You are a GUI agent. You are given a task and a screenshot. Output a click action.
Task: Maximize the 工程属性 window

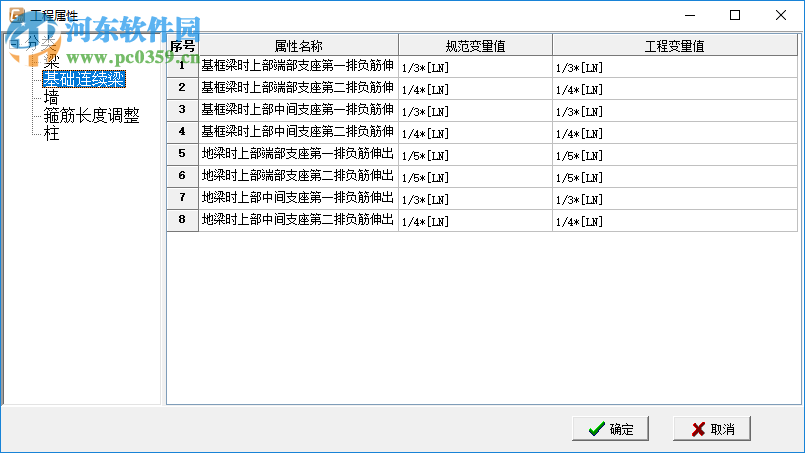[x=735, y=15]
